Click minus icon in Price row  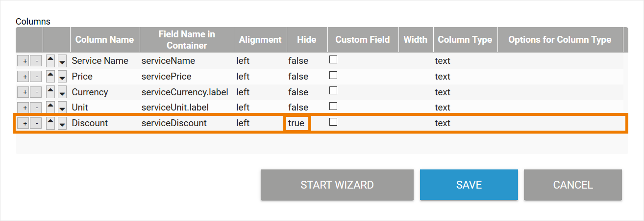[36, 77]
